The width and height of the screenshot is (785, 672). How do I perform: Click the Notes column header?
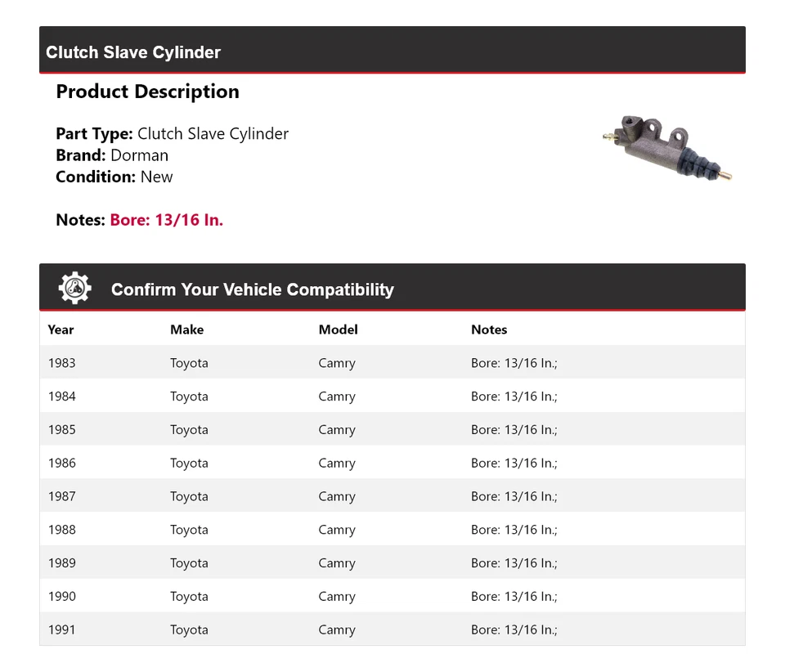pos(489,329)
